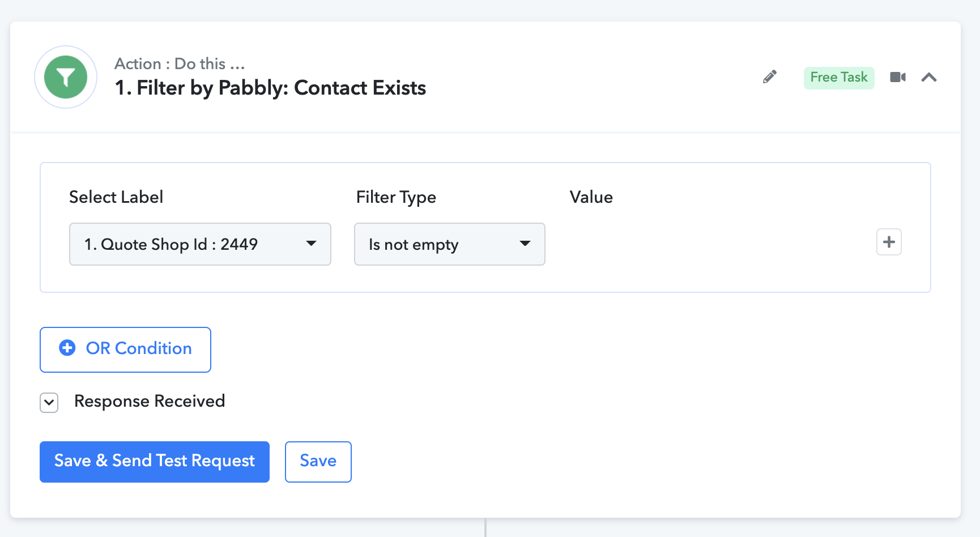Viewport: 980px width, 537px height.
Task: Select the 'Filter by Pabbly: Contact Exists' title
Action: [270, 88]
